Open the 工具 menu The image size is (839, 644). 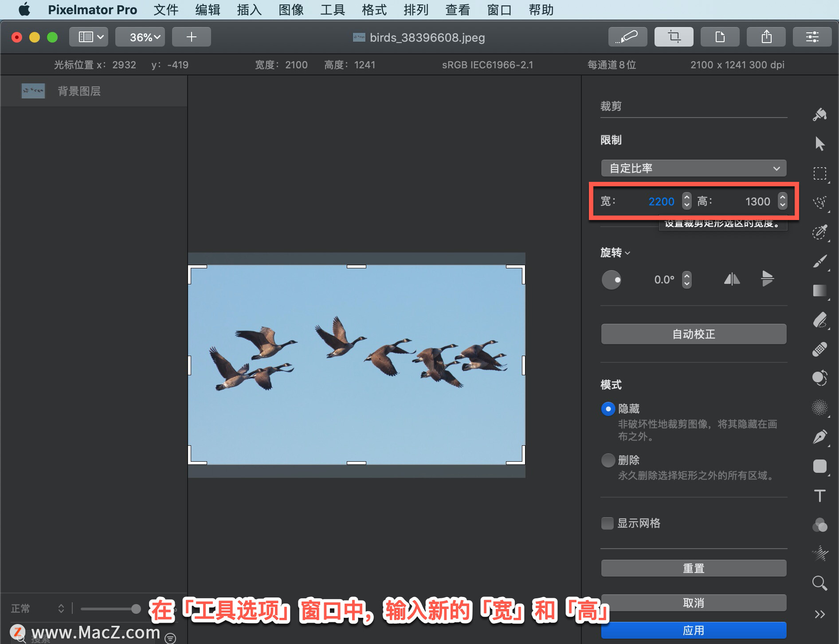click(333, 10)
